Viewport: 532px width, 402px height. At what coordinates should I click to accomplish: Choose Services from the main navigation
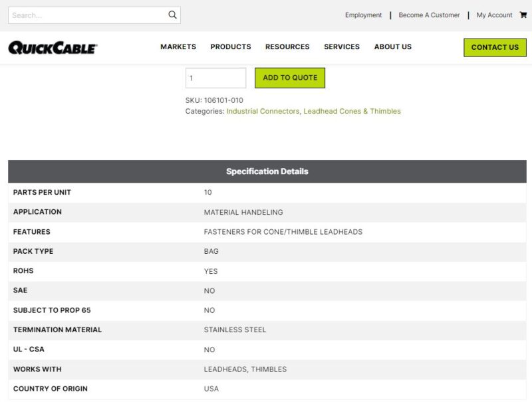(342, 47)
